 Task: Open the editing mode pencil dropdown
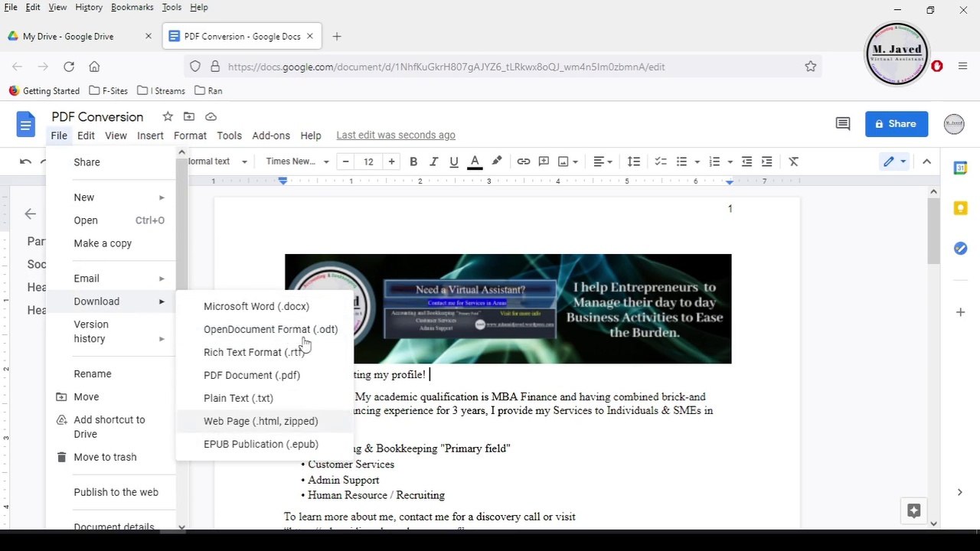pos(894,161)
